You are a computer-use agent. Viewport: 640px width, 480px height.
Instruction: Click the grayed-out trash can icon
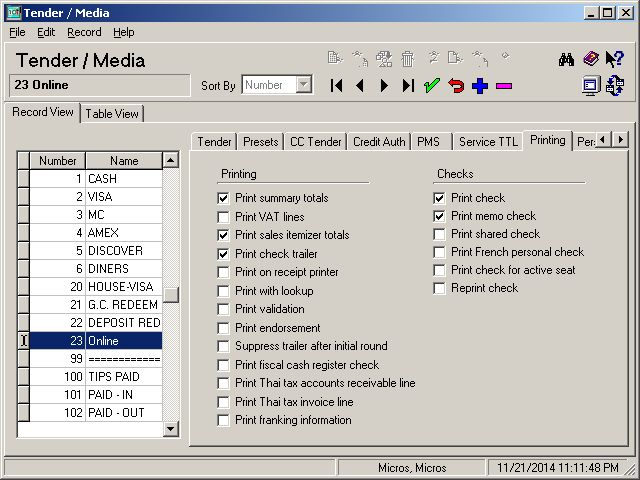point(407,59)
